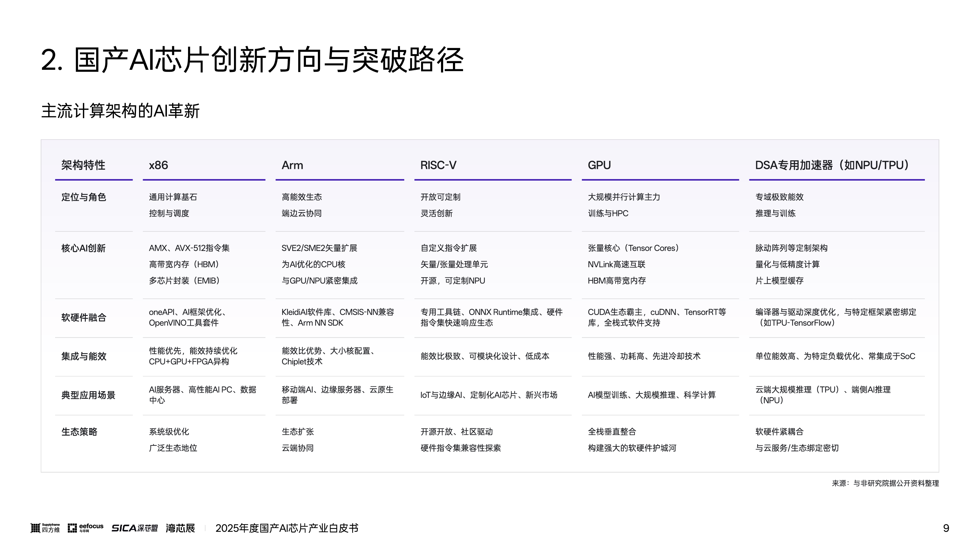Screen dimensions: 980x551
Task: Click the eefocus logo in footer
Action: tap(86, 528)
